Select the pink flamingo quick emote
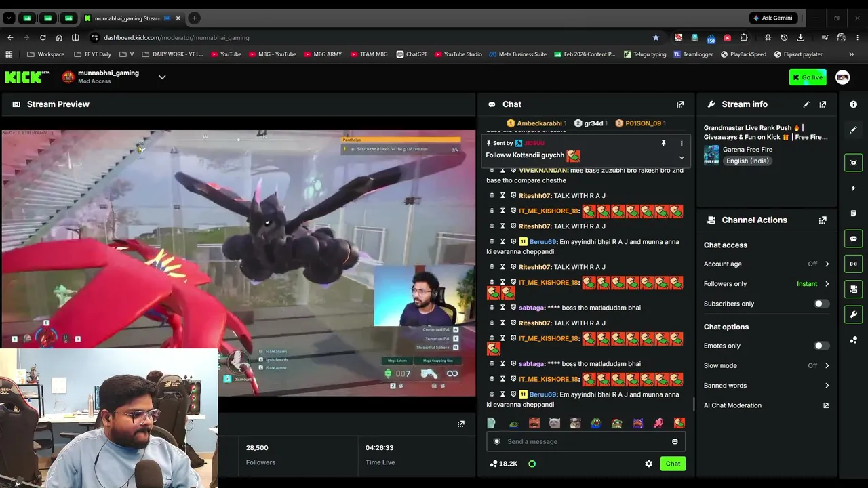Viewport: 868px width, 488px height. pos(658,423)
